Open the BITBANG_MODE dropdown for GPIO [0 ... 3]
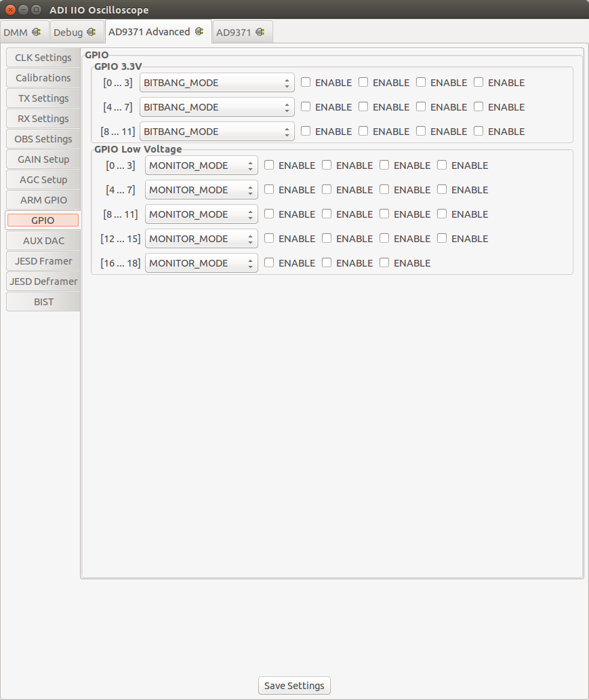This screenshot has height=700, width=589. (x=216, y=82)
